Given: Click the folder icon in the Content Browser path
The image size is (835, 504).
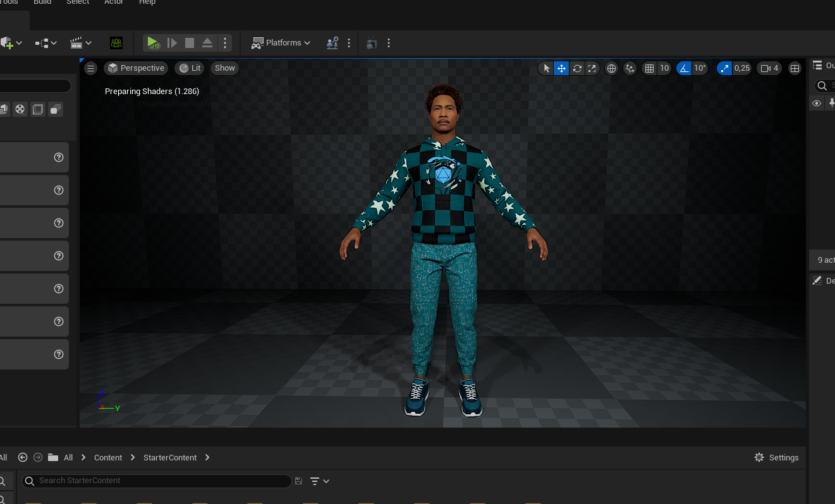Looking at the screenshot, I should (x=53, y=457).
